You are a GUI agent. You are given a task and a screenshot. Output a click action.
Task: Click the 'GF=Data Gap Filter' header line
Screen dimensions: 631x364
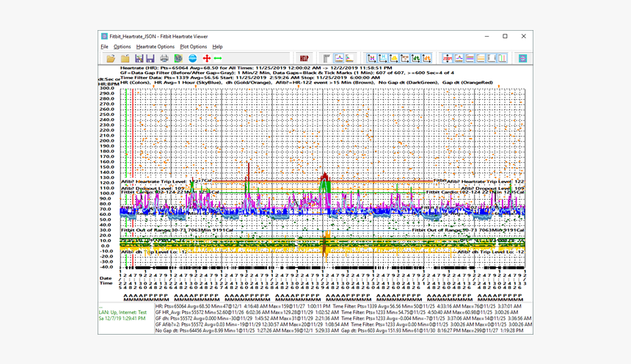coord(287,73)
